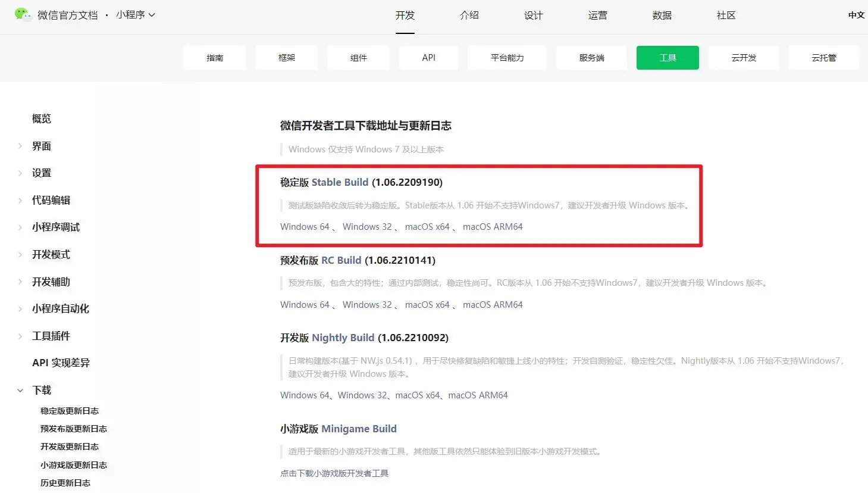Expand the 界面 sidebar section
Screen dimensions: 868x493
click(42, 146)
